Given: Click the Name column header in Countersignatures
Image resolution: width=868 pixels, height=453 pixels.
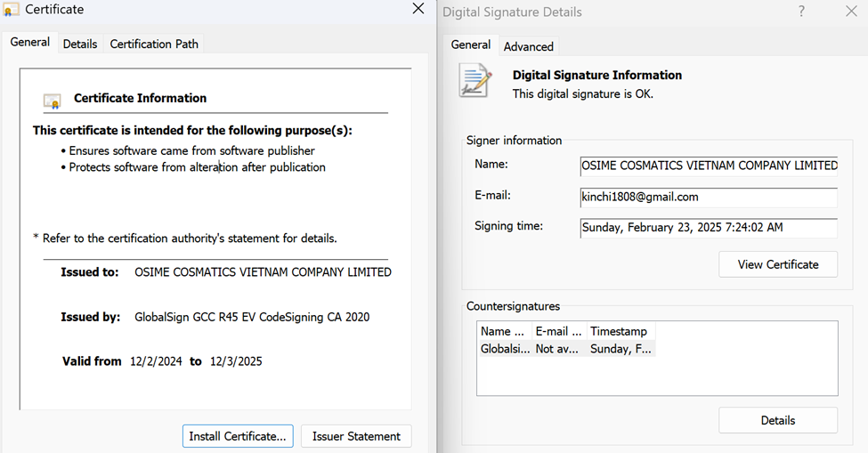Looking at the screenshot, I should [x=504, y=331].
